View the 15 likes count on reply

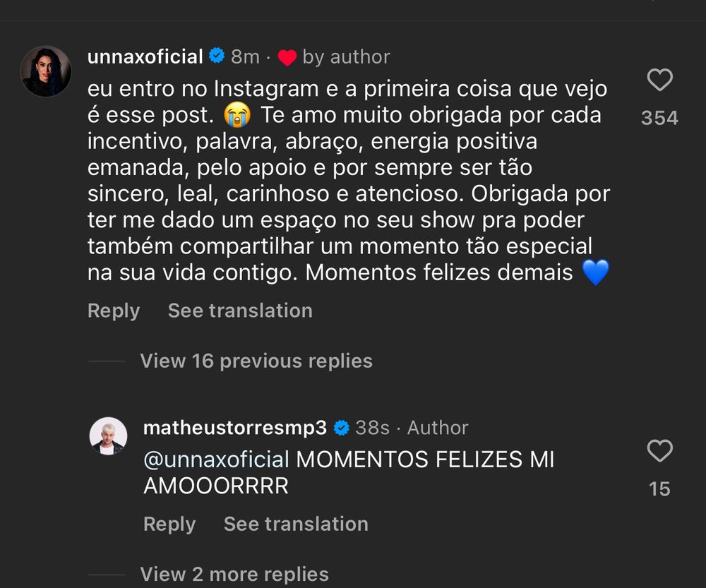(x=659, y=489)
